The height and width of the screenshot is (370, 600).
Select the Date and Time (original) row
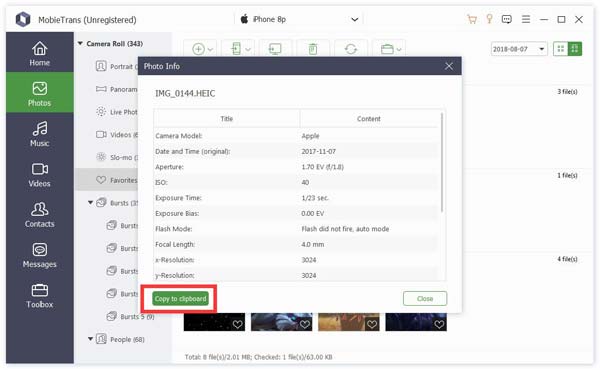296,152
